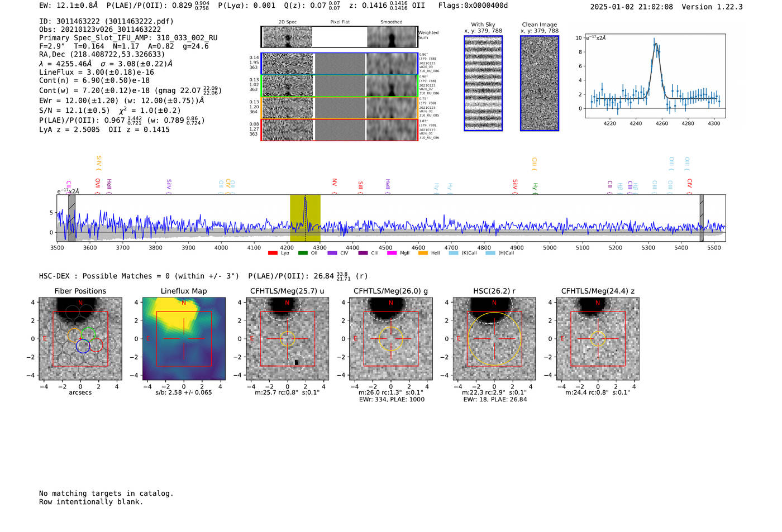
Task: Click the EW: 12.1±0.8Å header value
Action: click(x=68, y=6)
